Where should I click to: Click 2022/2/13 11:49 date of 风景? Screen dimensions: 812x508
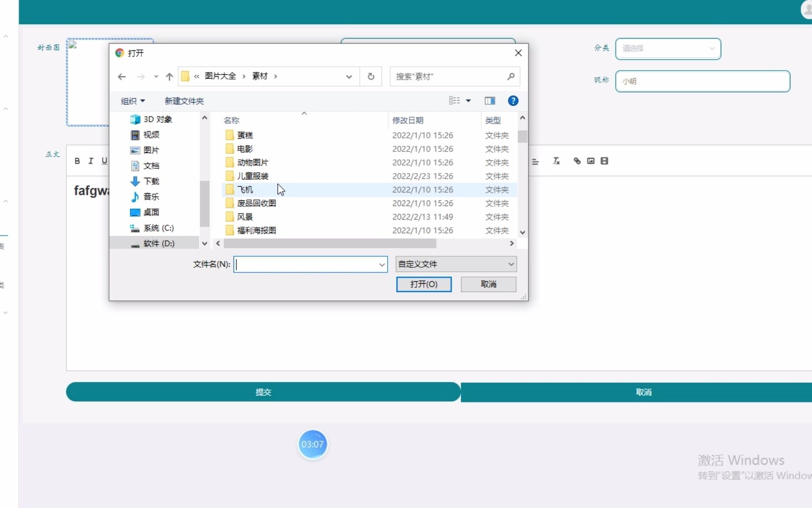click(x=422, y=217)
